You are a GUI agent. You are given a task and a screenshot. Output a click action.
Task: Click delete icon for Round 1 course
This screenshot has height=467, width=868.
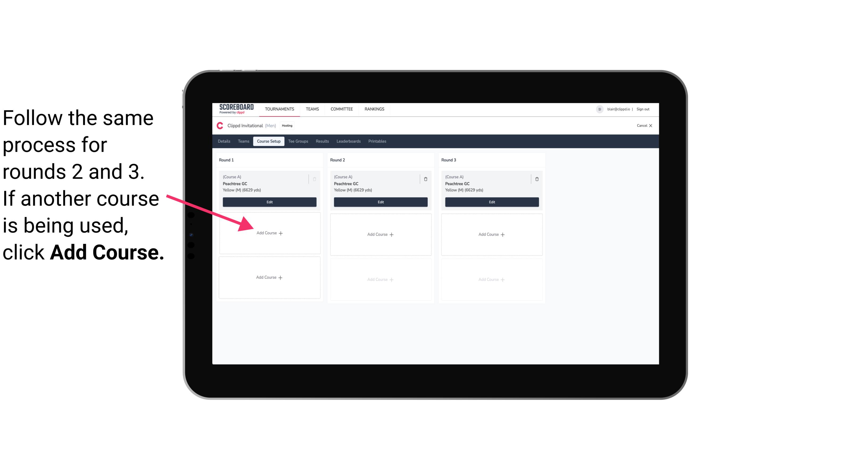pos(316,178)
